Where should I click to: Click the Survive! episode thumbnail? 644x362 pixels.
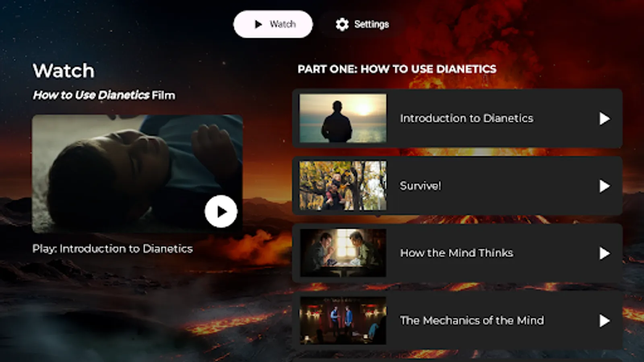[x=343, y=186]
